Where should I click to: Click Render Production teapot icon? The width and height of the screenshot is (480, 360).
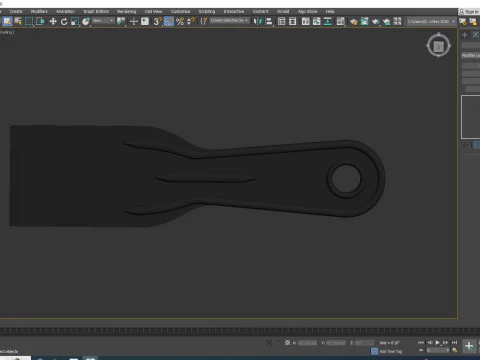tap(375, 22)
